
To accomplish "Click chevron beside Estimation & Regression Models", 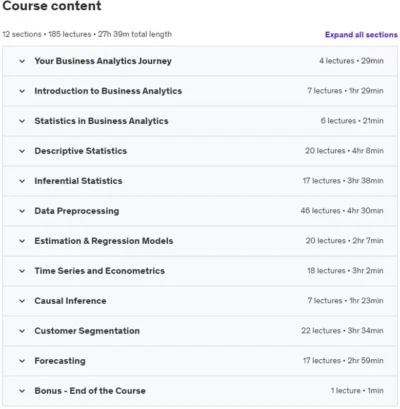I will coord(22,241).
